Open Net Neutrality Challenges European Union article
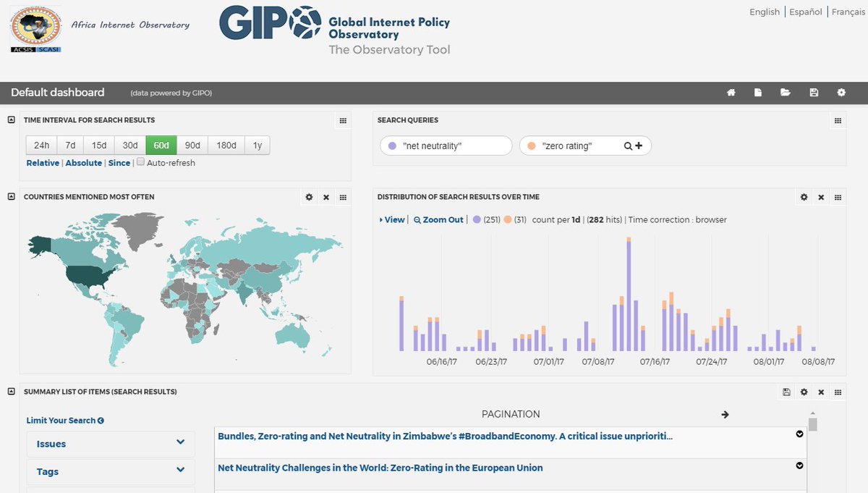The image size is (868, 493). (x=380, y=468)
